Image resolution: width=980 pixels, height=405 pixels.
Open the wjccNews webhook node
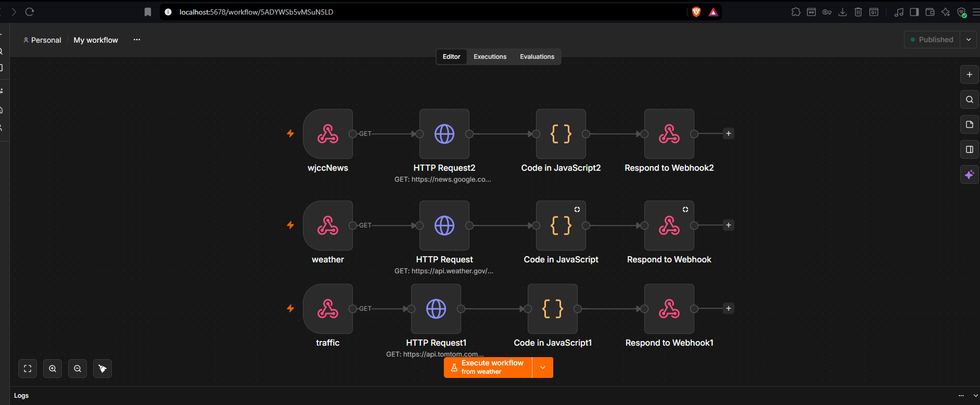[x=328, y=134]
